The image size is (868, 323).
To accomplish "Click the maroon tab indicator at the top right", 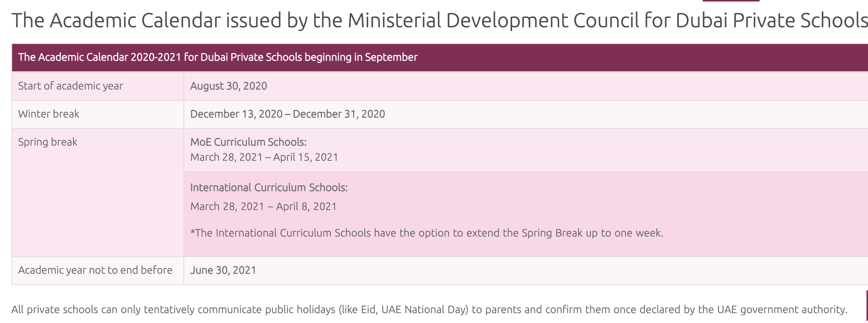I will coord(731,1).
